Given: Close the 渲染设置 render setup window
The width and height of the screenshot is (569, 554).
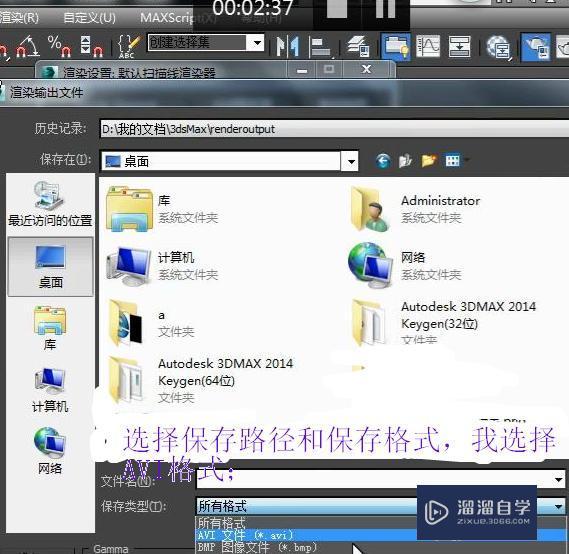Looking at the screenshot, I should click(x=367, y=69).
